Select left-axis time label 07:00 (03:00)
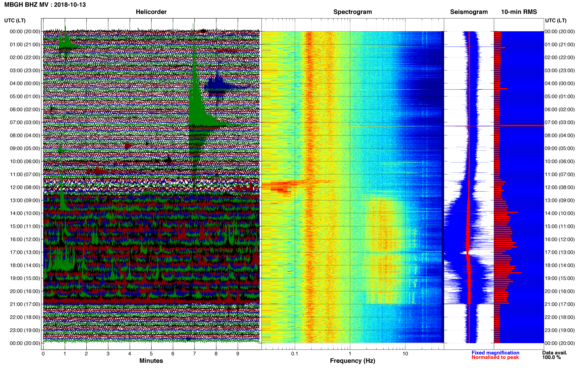Screen dimensions: 588x368 tap(25, 122)
